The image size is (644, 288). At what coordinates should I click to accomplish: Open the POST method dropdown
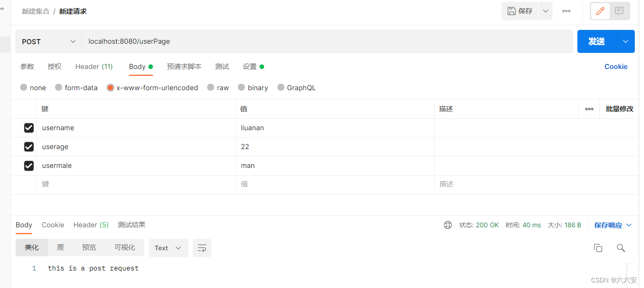pos(48,41)
